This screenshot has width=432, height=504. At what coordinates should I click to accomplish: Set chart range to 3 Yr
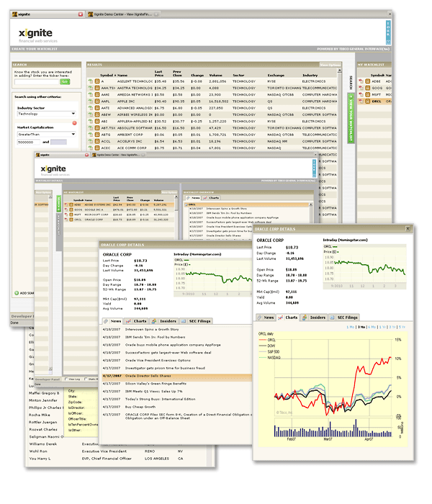click(x=392, y=327)
